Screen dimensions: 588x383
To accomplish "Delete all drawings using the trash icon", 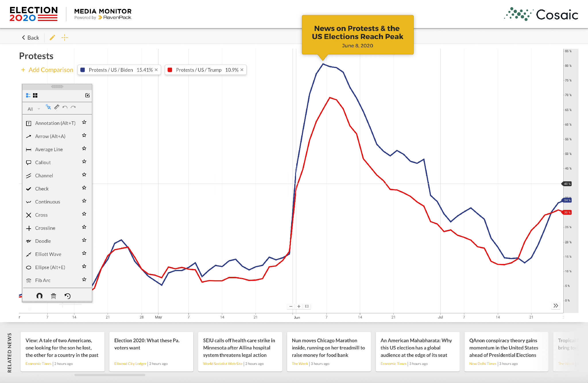I will (53, 296).
